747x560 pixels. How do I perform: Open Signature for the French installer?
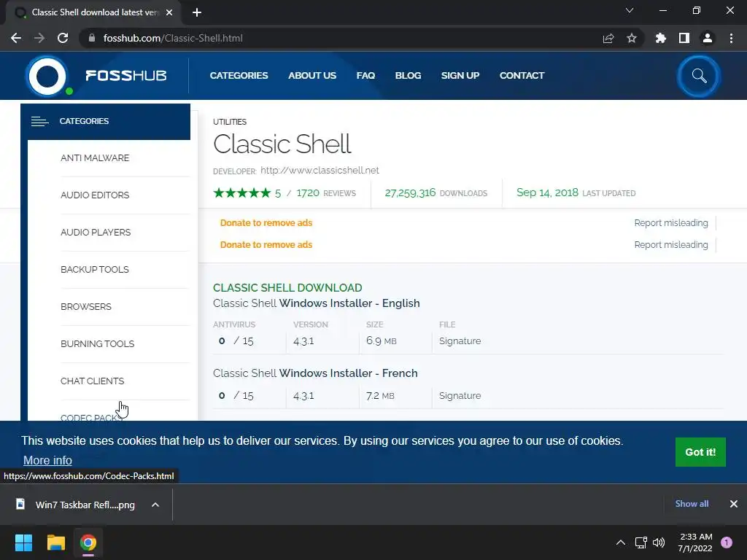pyautogui.click(x=460, y=396)
